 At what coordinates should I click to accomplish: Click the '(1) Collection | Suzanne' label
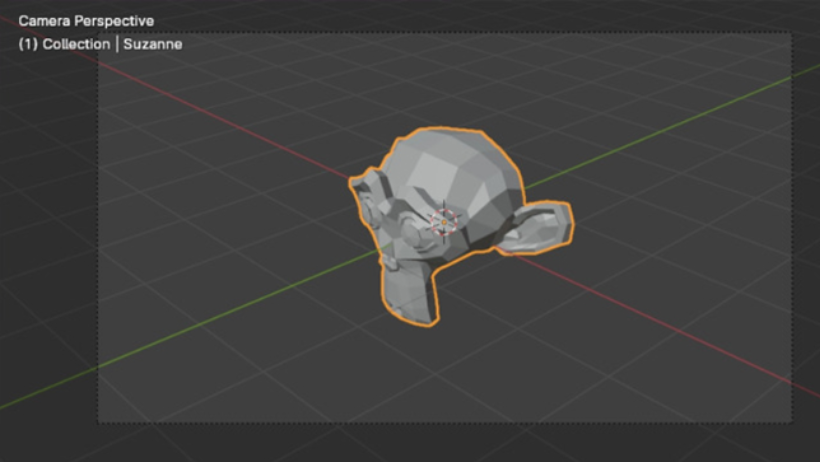click(x=100, y=44)
